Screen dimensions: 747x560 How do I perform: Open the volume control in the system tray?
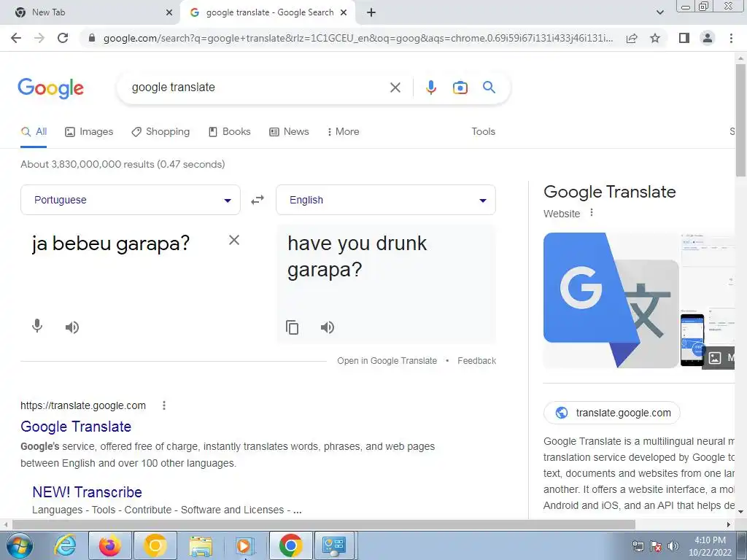tap(673, 545)
